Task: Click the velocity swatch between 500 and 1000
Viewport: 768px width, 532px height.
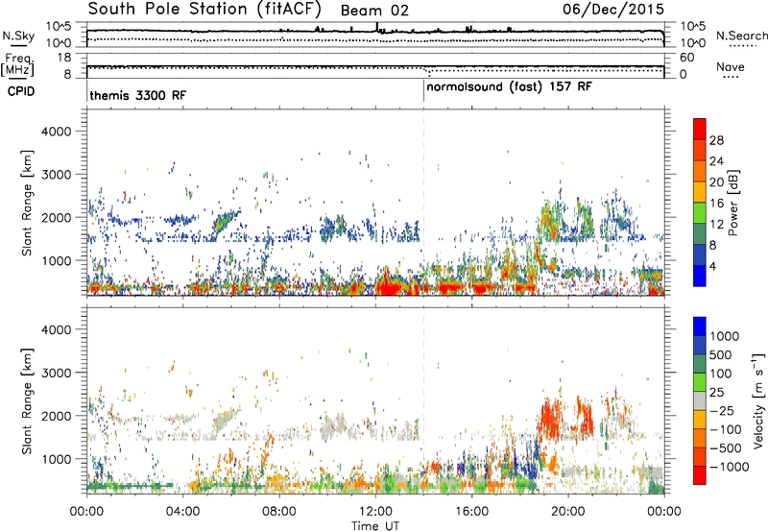Action: click(x=700, y=346)
